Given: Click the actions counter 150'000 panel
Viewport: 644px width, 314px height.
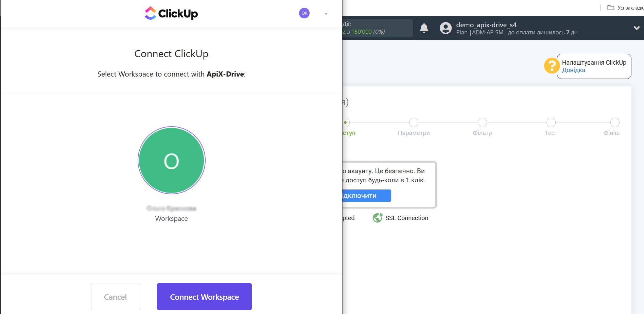Looking at the screenshot, I should click(x=378, y=28).
